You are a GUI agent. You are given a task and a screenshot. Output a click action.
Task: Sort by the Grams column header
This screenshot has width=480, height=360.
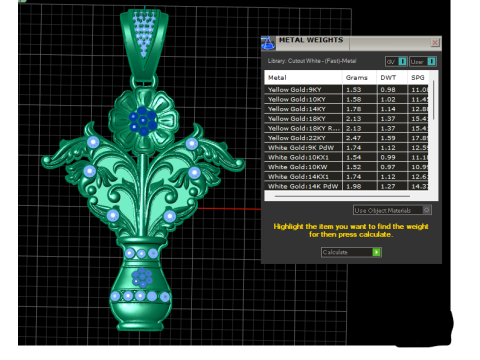(x=359, y=78)
